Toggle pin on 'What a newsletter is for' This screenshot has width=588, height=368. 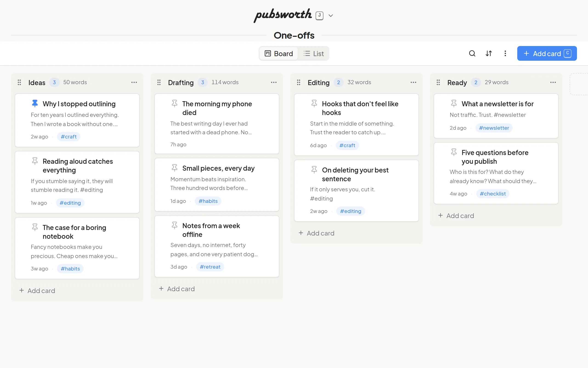pyautogui.click(x=454, y=103)
